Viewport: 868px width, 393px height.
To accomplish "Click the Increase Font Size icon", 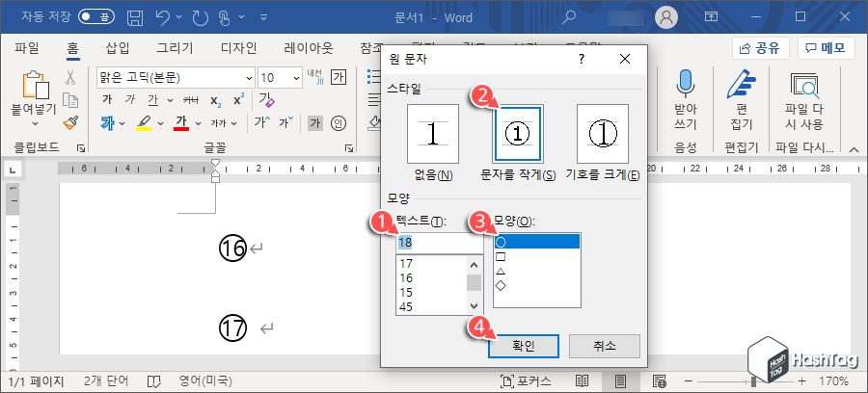I will [261, 122].
